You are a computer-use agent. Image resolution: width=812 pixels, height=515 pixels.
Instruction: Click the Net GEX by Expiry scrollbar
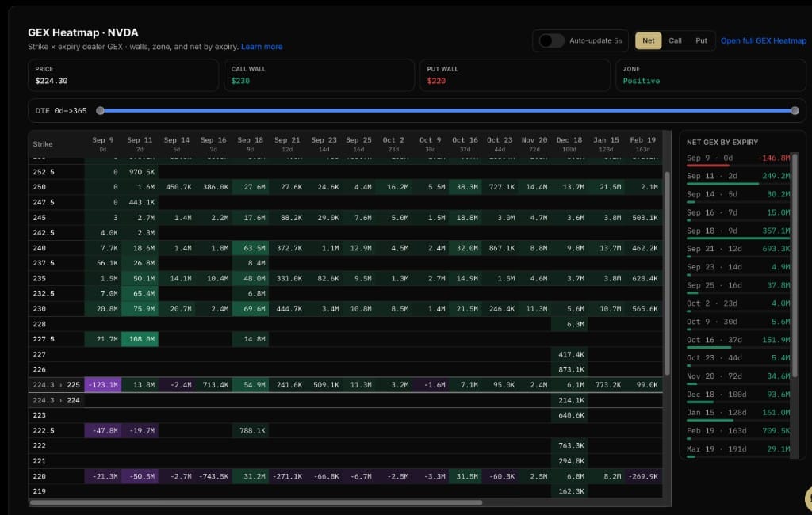pos(795,265)
